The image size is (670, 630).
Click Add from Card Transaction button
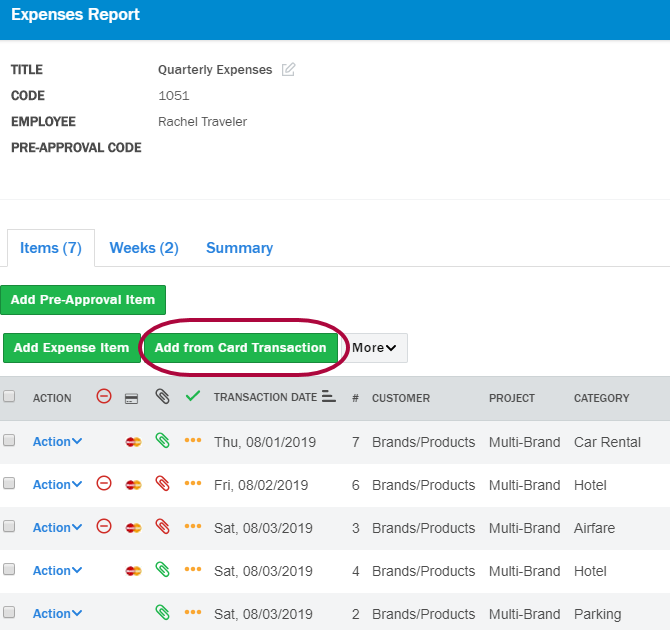[241, 348]
